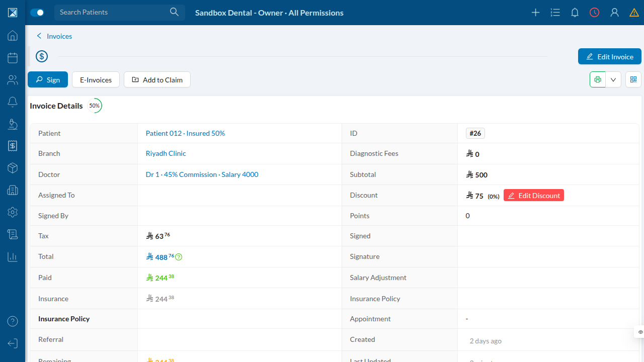Click the '2 days ago' created value
This screenshot has height=362, width=644.
pyautogui.click(x=486, y=341)
